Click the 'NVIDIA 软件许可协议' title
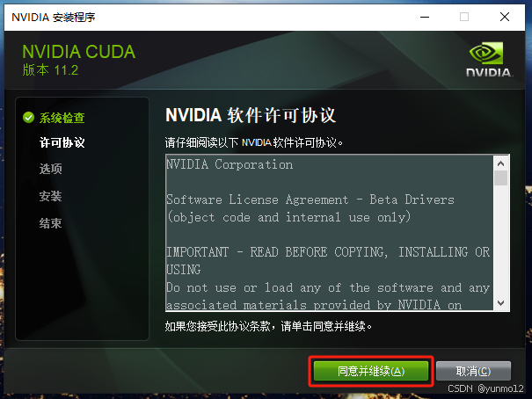The image size is (532, 399). point(251,115)
